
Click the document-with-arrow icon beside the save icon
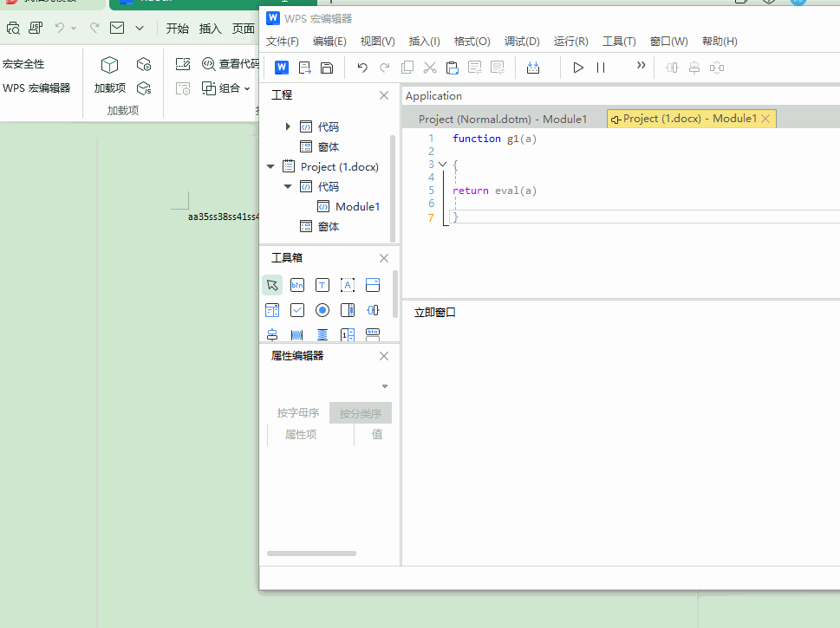305,68
